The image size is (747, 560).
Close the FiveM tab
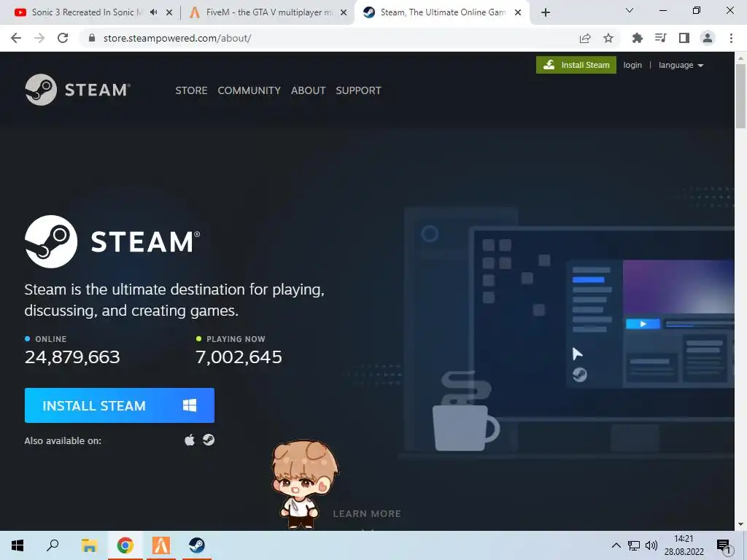[344, 12]
